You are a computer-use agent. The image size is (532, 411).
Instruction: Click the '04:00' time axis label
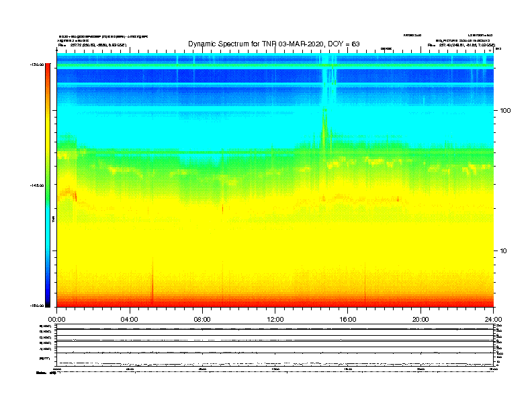pyautogui.click(x=130, y=320)
